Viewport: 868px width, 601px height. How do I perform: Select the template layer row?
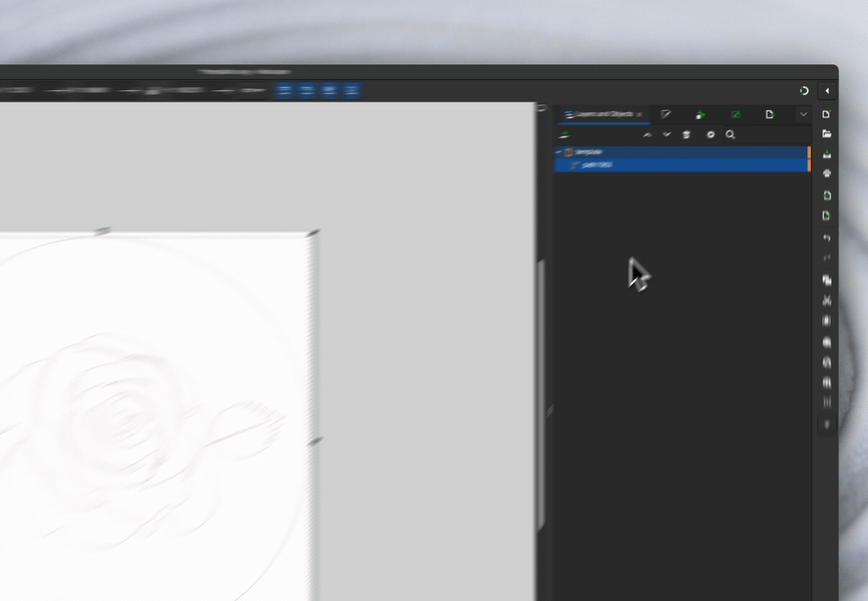click(681, 151)
